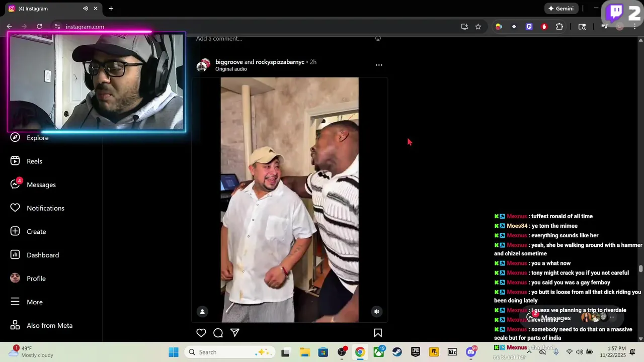644x362 pixels.
Task: Open Xbox app from taskbar
Action: 378,352
